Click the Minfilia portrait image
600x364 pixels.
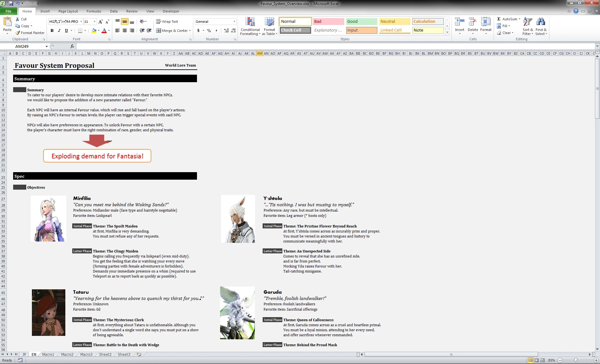(48, 218)
